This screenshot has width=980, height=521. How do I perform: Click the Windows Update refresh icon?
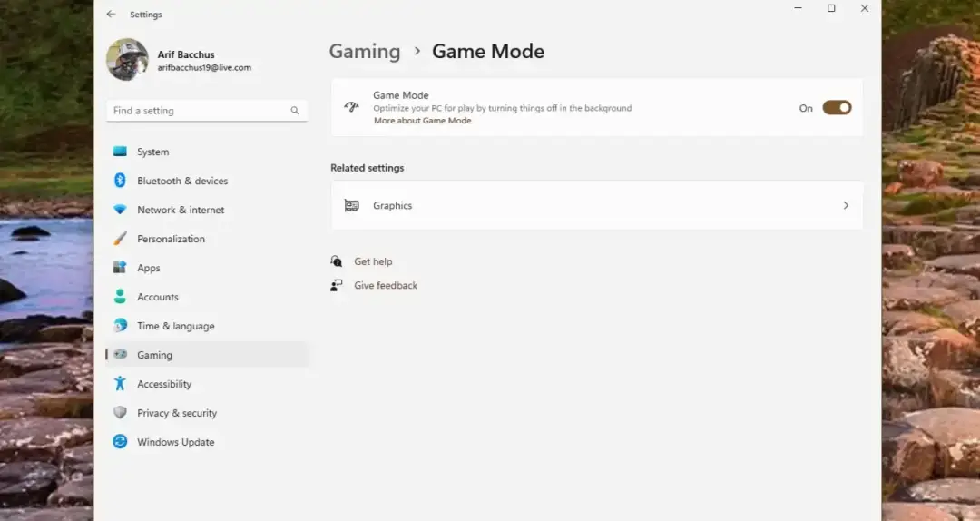coord(120,441)
